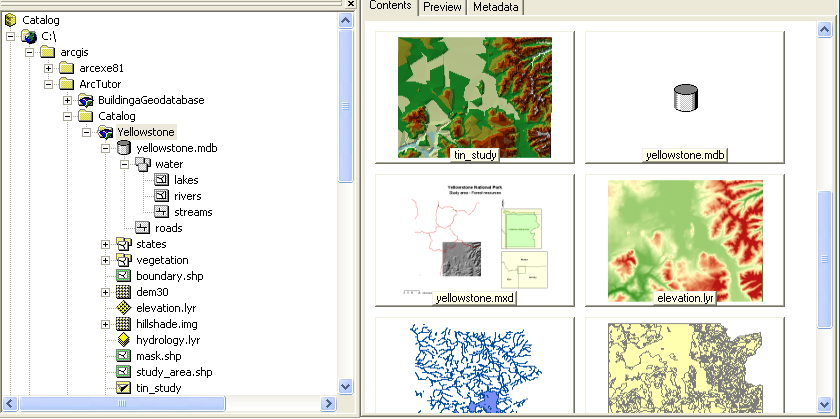Click the mask.shp shapefile icon
Viewport: 840px width, 419px height.
(x=124, y=356)
